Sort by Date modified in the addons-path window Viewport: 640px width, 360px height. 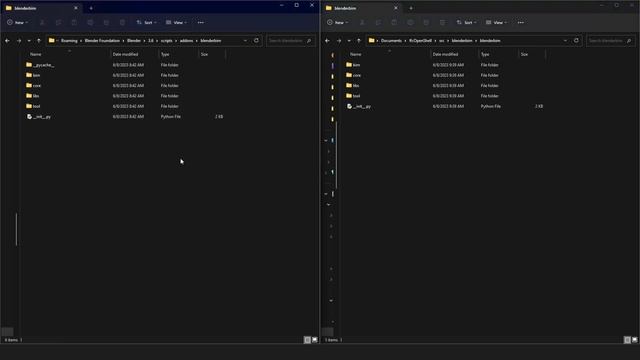click(x=125, y=54)
